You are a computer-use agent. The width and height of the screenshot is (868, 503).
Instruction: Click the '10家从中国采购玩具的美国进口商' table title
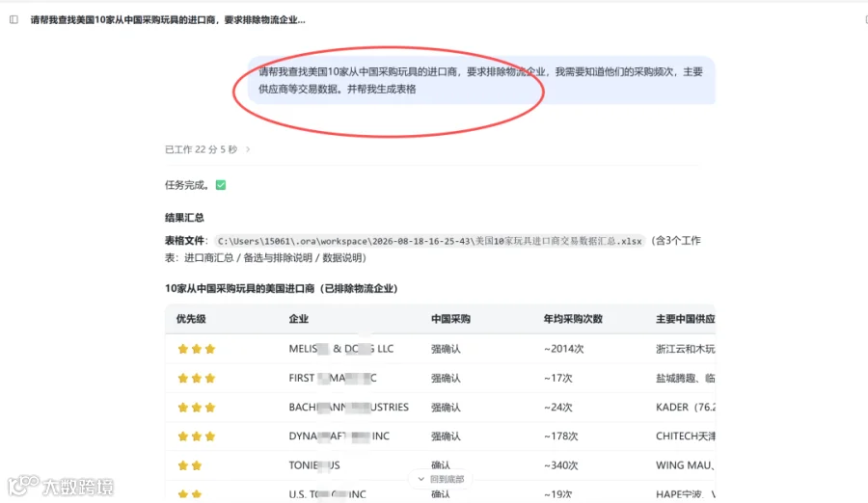point(282,288)
